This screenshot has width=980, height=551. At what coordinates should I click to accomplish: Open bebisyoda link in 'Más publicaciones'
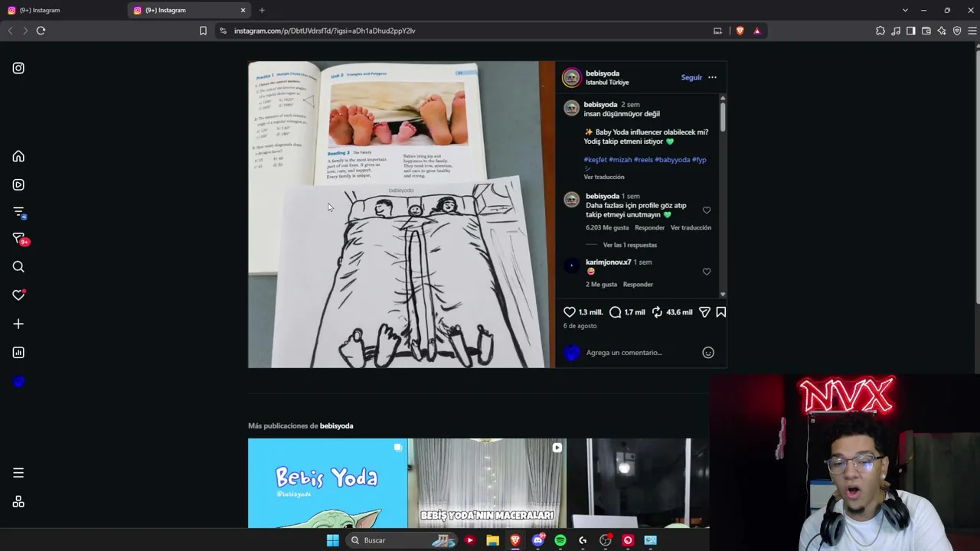coord(336,426)
